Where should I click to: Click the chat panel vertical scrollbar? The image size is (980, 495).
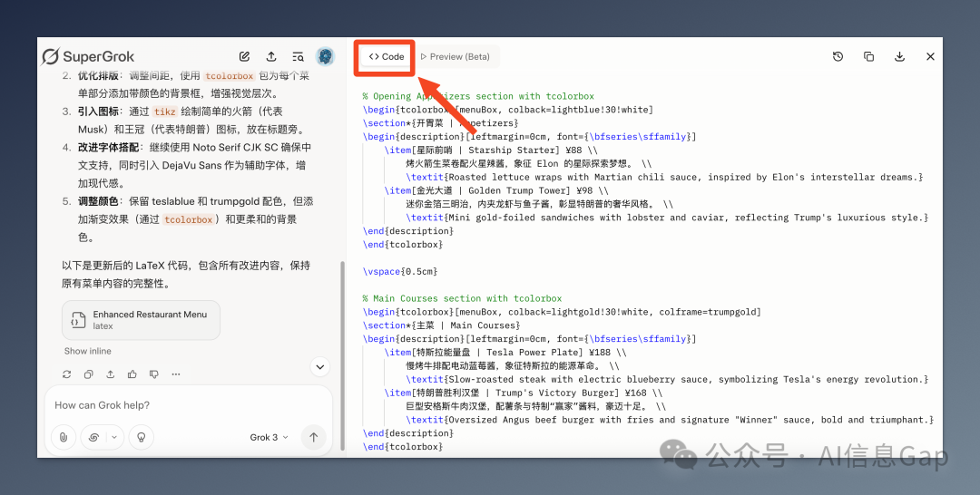tap(342, 355)
